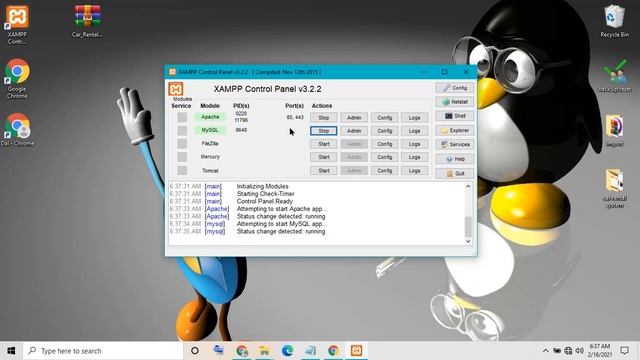This screenshot has height=360, width=640.
Task: Open Mercury Logs menu
Action: 414,157
